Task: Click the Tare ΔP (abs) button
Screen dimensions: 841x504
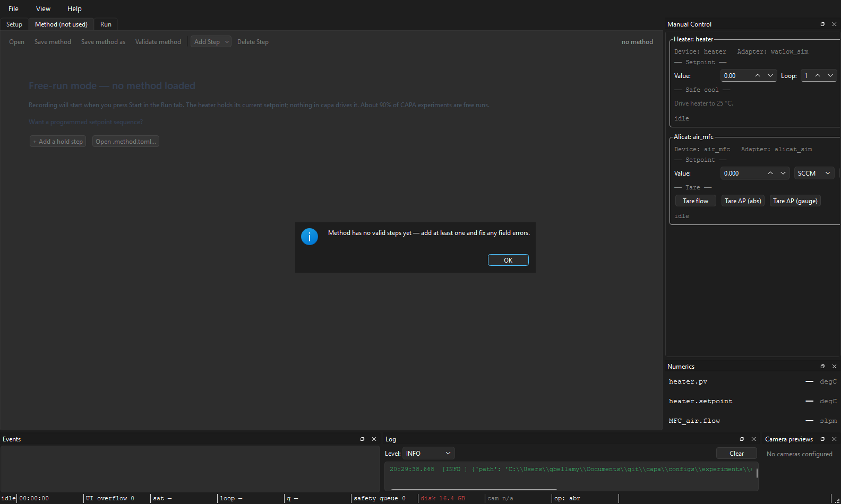Action: click(743, 201)
